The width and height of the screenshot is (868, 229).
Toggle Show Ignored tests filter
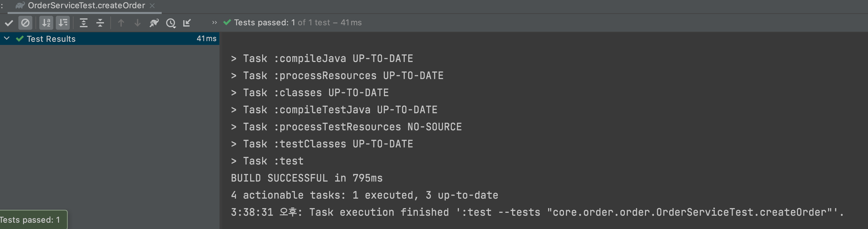tap(25, 23)
